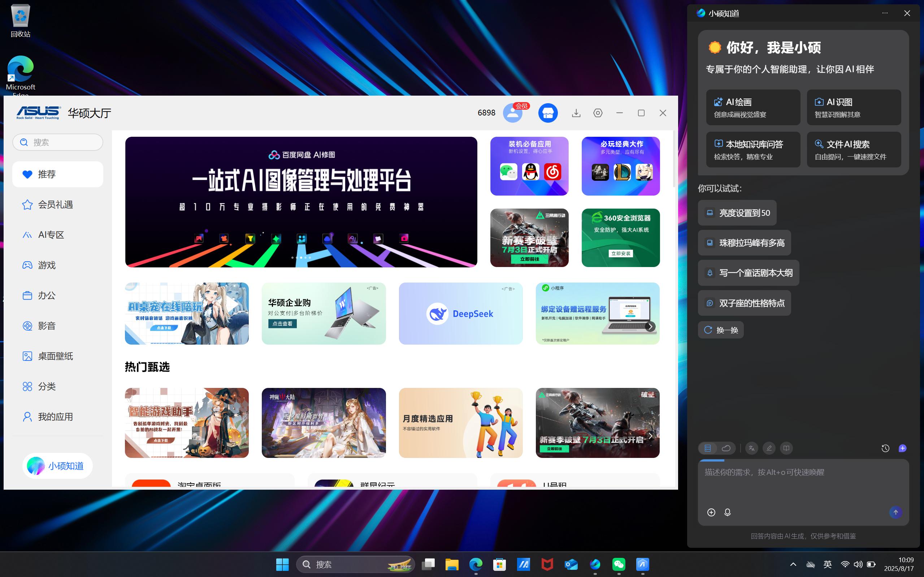This screenshot has height=577, width=924.
Task: Click 换一换 to refresh suggestions
Action: click(720, 330)
